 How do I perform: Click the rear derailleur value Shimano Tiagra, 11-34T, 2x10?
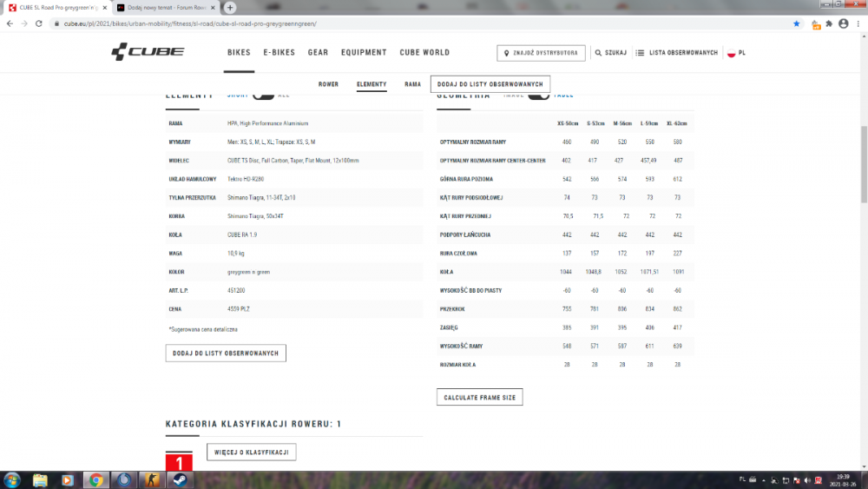coord(261,198)
